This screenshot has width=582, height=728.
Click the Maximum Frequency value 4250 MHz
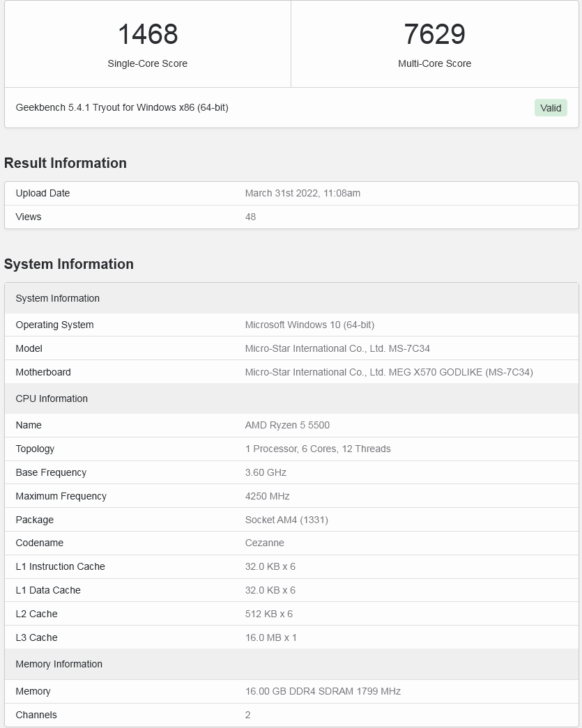pos(267,496)
